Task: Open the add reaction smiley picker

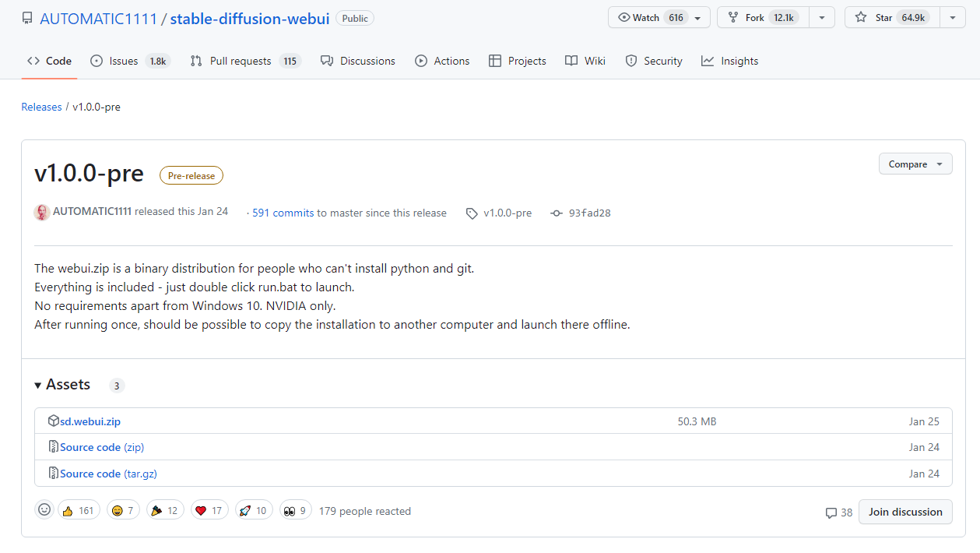Action: tap(44, 509)
